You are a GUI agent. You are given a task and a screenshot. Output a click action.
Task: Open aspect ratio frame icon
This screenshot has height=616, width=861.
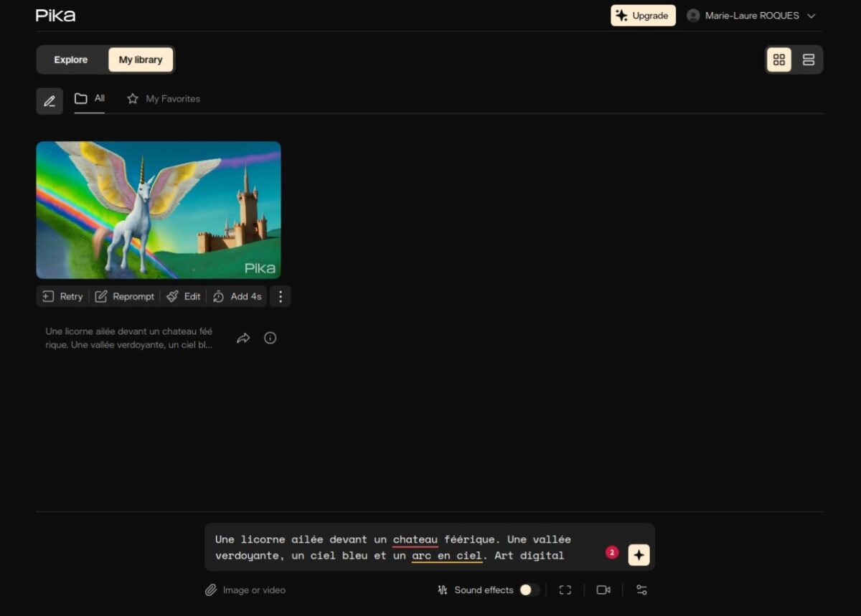[565, 589]
